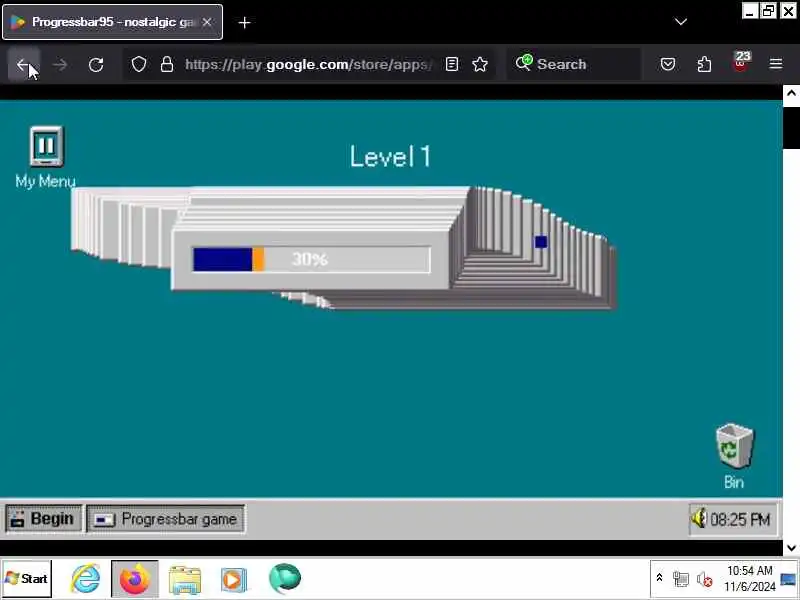800x600 pixels.
Task: Click the Firefox taskbar icon
Action: [x=134, y=579]
